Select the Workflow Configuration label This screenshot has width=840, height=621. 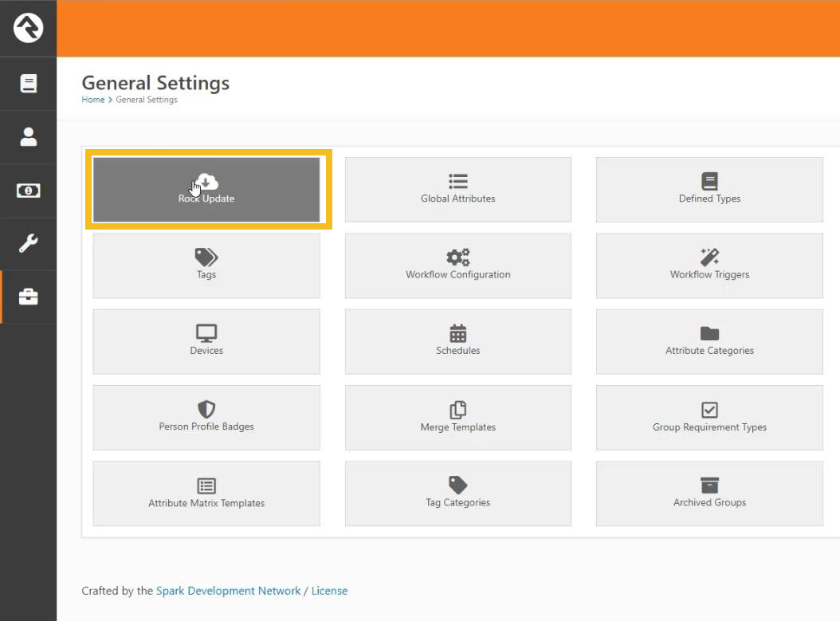click(458, 274)
